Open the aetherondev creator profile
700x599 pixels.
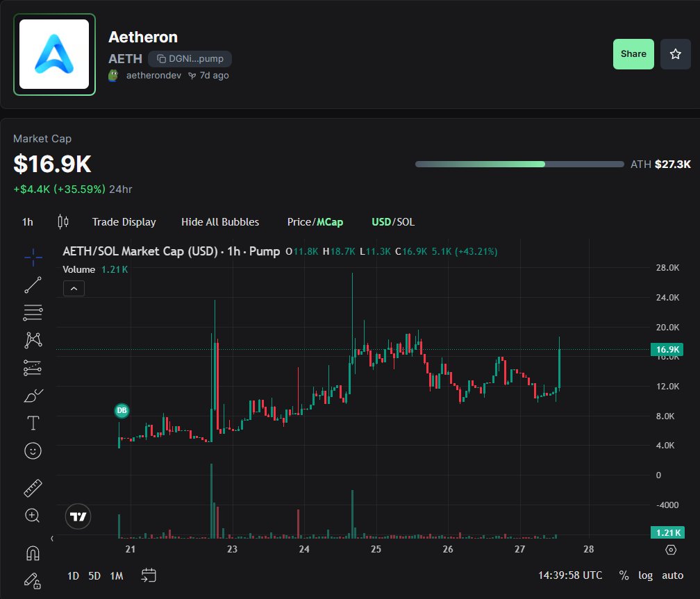pos(153,76)
